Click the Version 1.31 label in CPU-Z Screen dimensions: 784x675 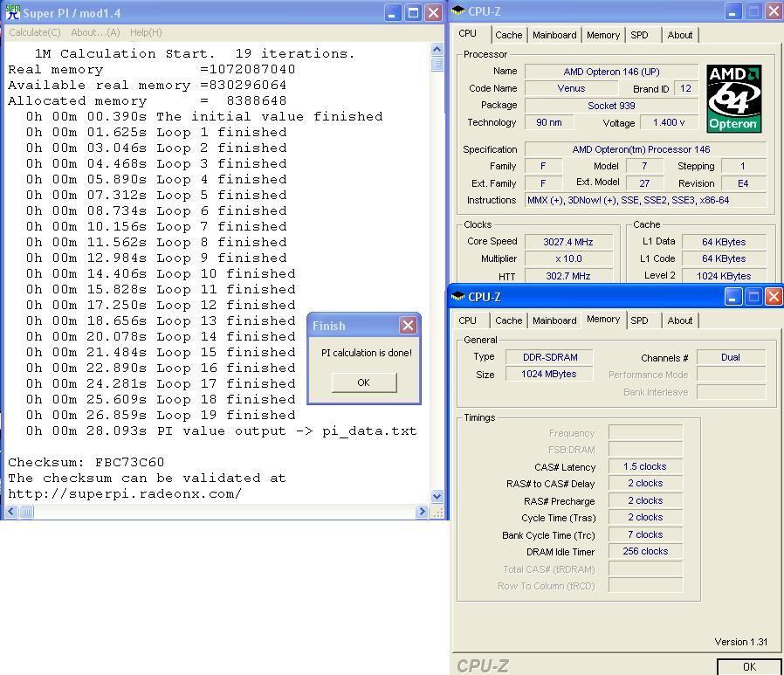pos(740,642)
